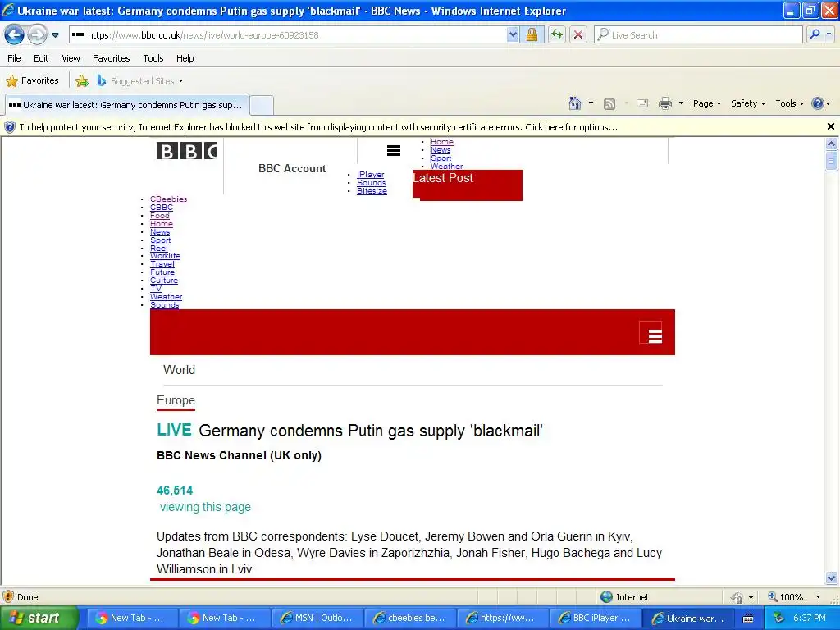The height and width of the screenshot is (630, 840).
Task: Click the Internet zone globe icon
Action: tap(606, 597)
